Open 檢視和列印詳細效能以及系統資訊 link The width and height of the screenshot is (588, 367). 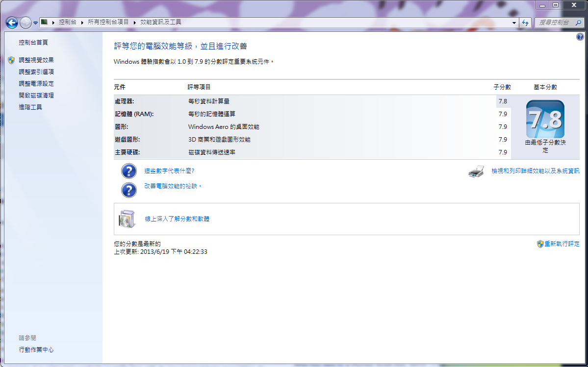click(x=536, y=171)
